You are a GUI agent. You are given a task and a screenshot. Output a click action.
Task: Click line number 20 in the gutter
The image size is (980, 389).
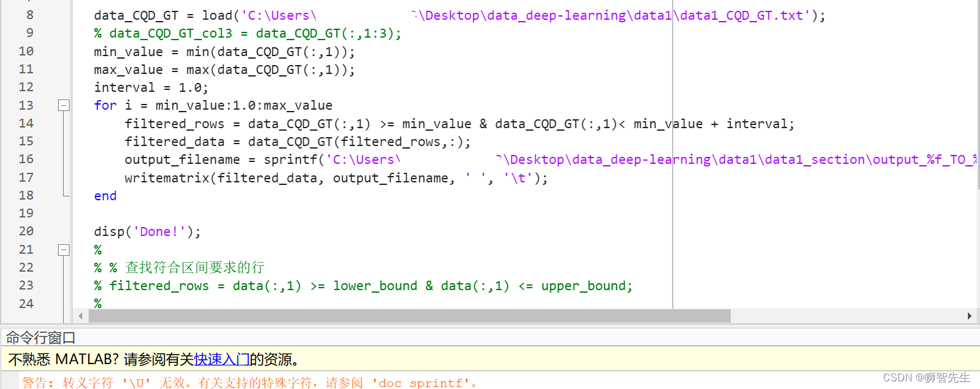click(26, 231)
